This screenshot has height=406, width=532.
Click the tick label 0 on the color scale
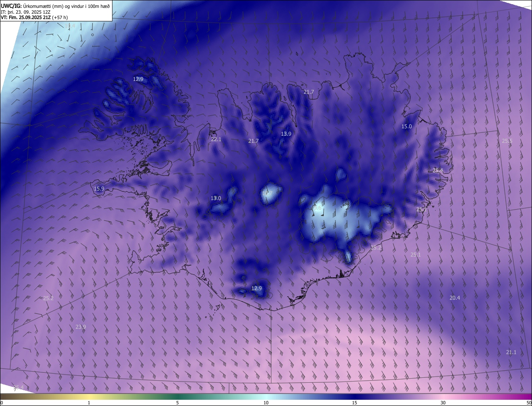pyautogui.click(x=2, y=403)
